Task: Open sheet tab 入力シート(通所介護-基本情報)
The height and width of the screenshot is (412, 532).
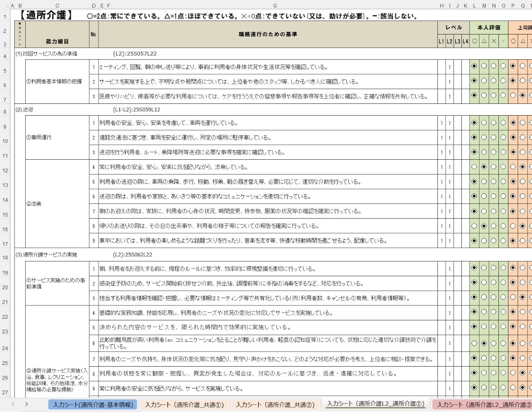Action: click(92, 405)
